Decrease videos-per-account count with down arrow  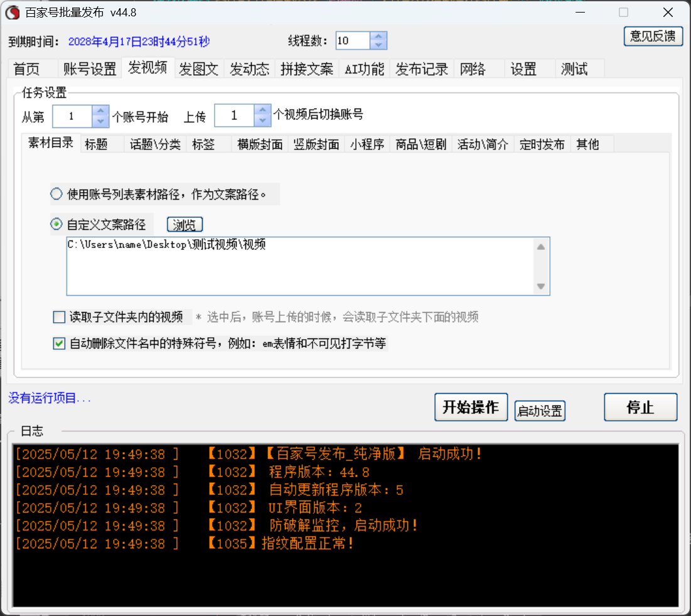262,121
